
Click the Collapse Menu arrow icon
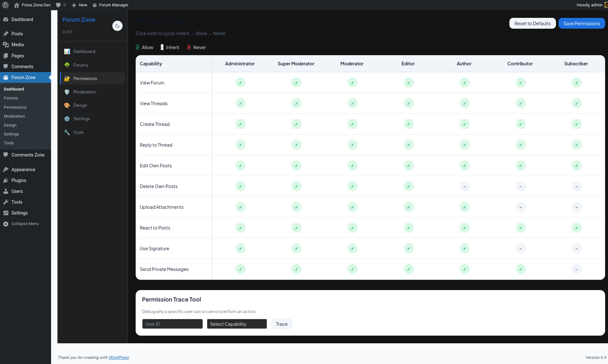point(6,224)
